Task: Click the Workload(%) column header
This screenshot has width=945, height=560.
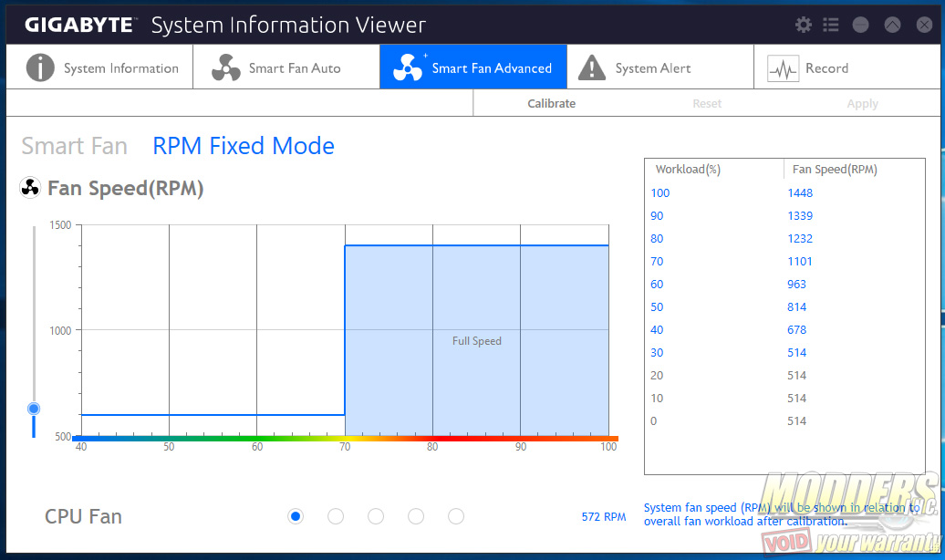Action: 688,170
